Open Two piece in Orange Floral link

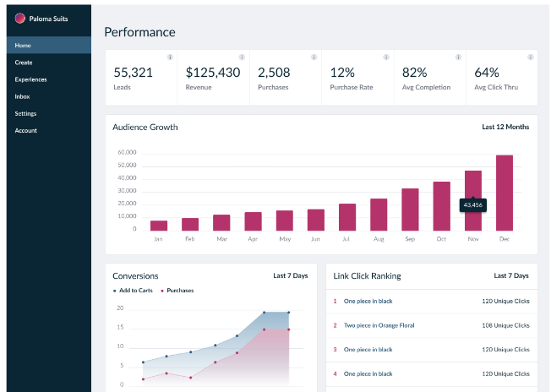tap(379, 325)
